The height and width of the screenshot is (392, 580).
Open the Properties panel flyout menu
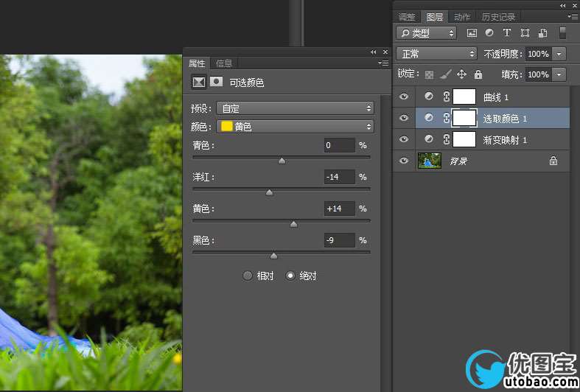(x=383, y=63)
